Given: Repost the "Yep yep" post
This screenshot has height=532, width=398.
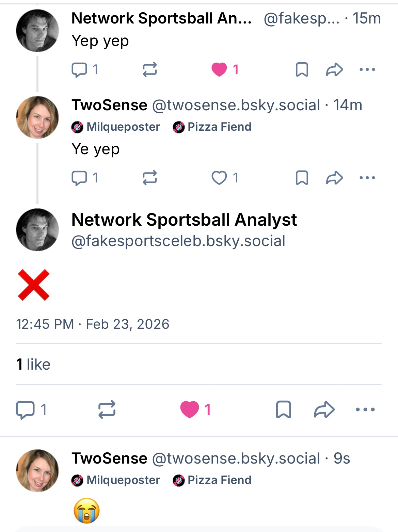Looking at the screenshot, I should 149,70.
